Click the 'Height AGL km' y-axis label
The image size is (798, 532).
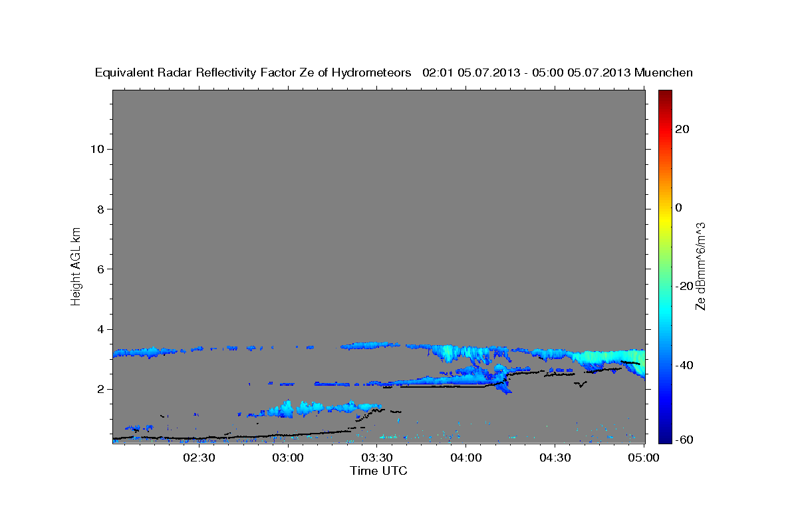(x=76, y=265)
